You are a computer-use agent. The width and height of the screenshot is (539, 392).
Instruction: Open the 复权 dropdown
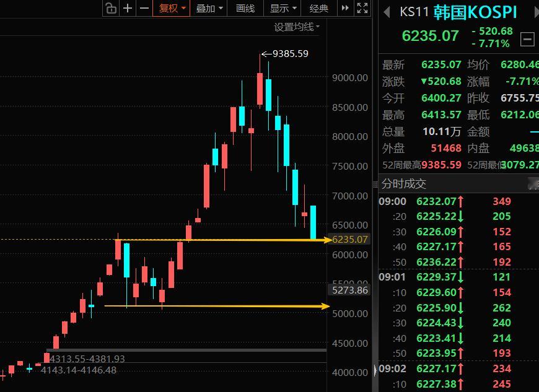coord(171,8)
